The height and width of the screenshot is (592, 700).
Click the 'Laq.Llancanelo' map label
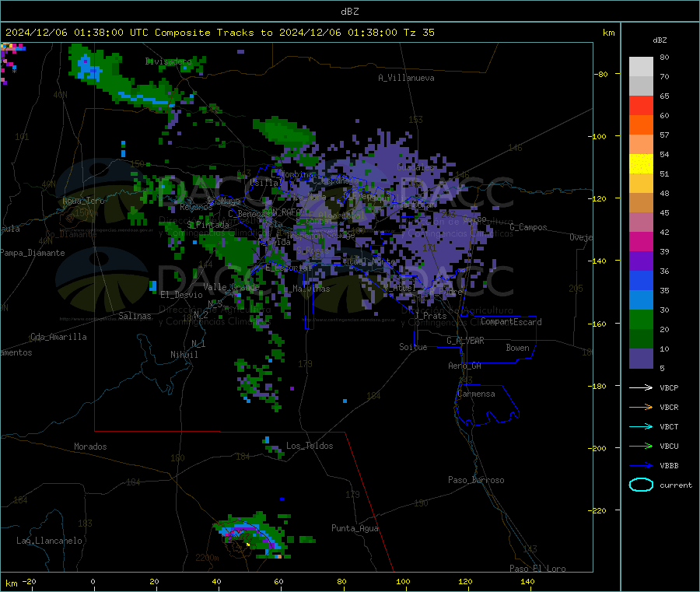[49, 541]
